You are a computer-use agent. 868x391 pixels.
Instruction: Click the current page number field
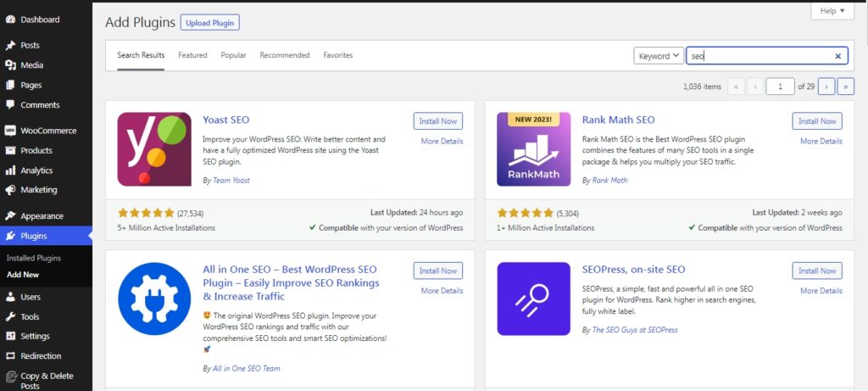point(780,87)
